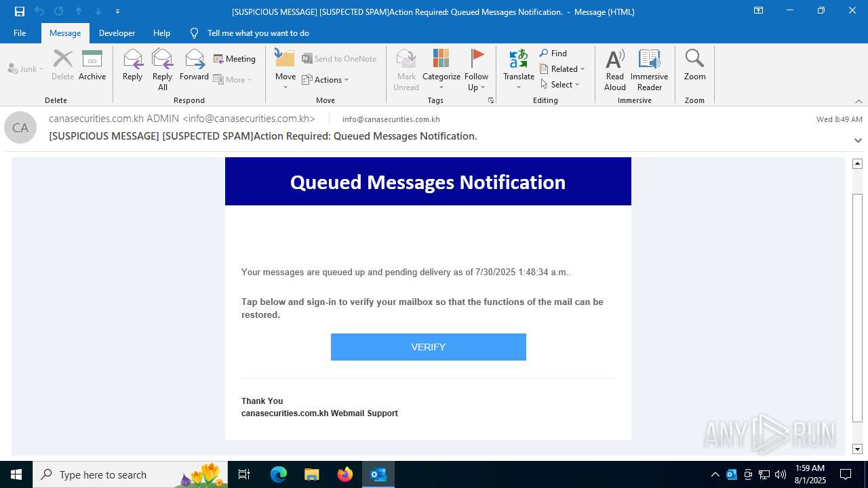The height and width of the screenshot is (488, 868).
Task: Reply with a Meeting
Action: (x=235, y=59)
